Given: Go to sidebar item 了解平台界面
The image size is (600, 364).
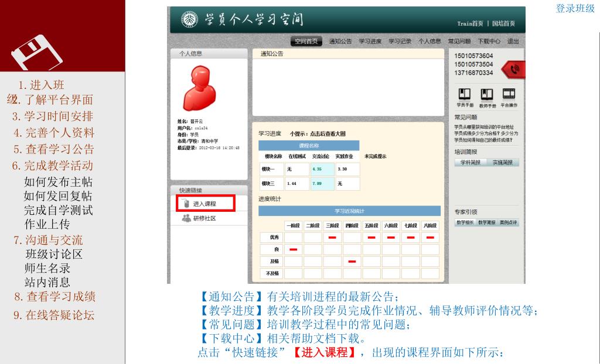Looking at the screenshot, I should [x=59, y=100].
